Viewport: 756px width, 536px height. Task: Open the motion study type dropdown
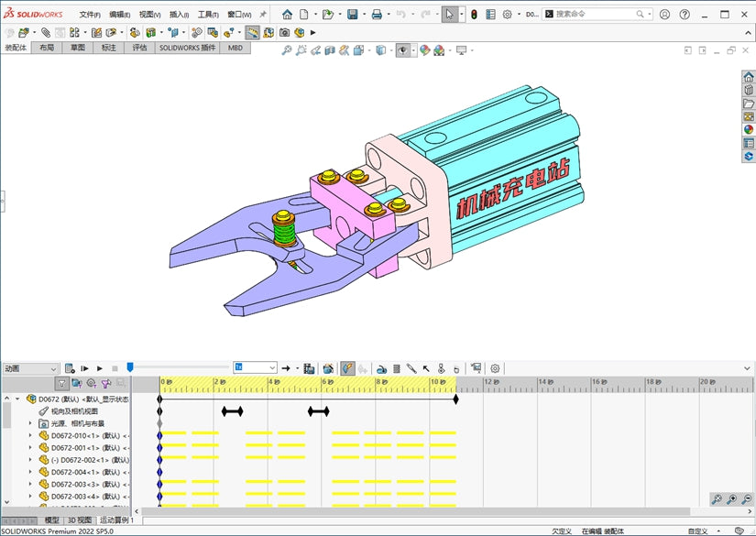pos(30,368)
